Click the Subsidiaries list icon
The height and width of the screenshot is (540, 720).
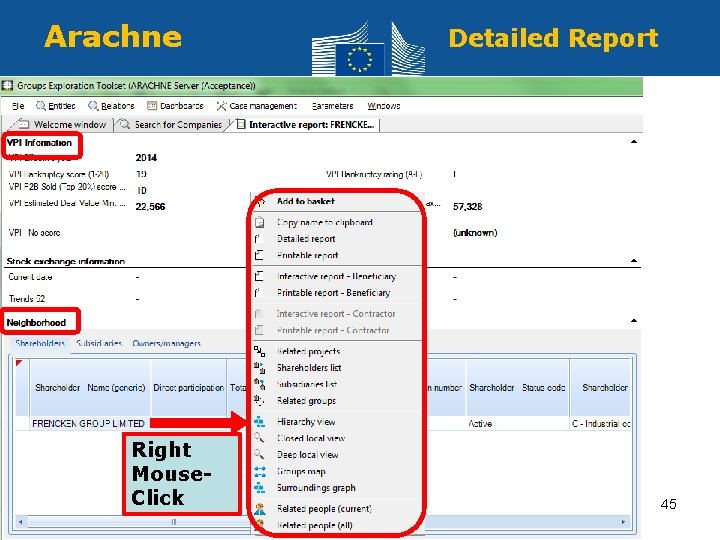[x=259, y=384]
